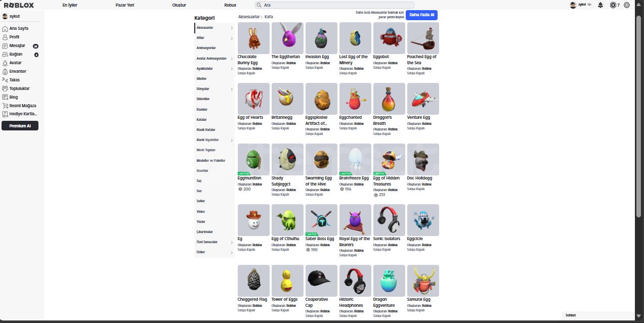This screenshot has width=644, height=323.
Task: Click the Premium Al button
Action: [20, 126]
